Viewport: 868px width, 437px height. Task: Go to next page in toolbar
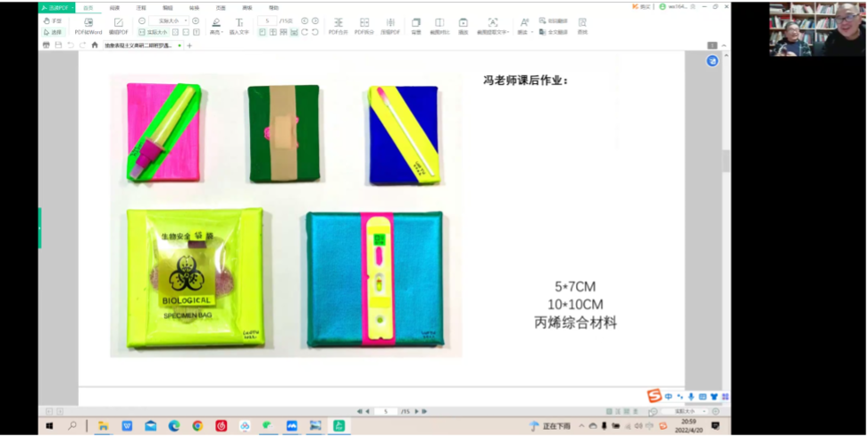315,21
